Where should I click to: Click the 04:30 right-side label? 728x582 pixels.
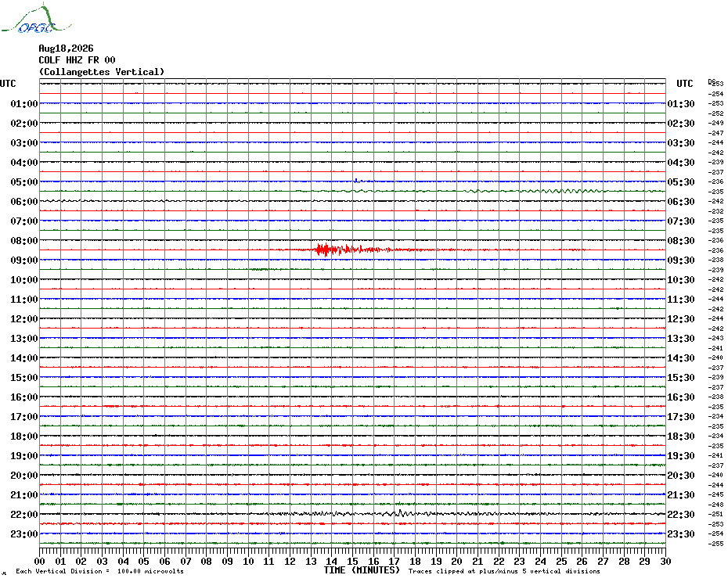click(681, 163)
